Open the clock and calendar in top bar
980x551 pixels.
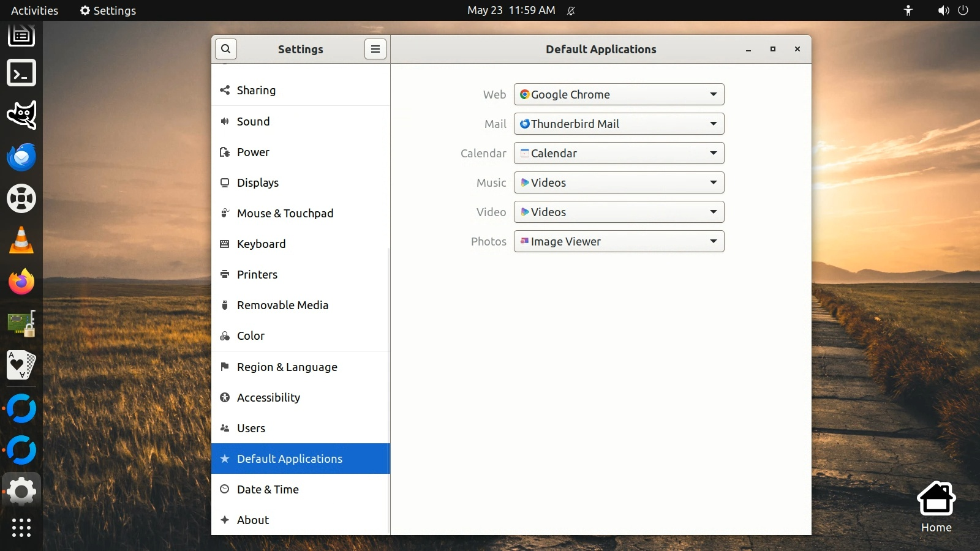coord(511,10)
